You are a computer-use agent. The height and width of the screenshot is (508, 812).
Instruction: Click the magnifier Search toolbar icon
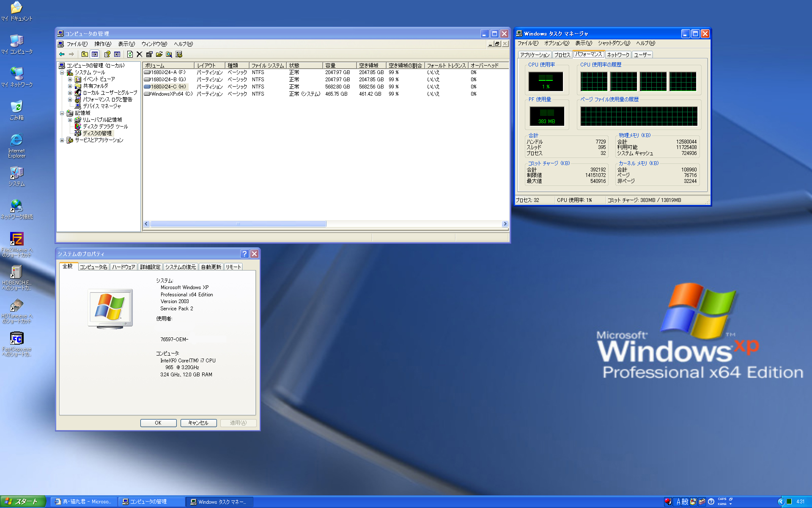click(x=169, y=54)
